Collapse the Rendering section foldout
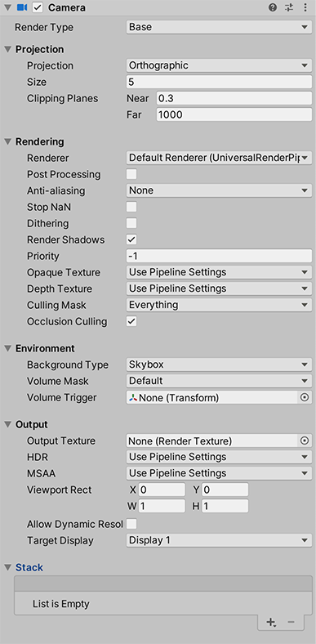Viewport: 316px width, 644px height. click(x=8, y=141)
